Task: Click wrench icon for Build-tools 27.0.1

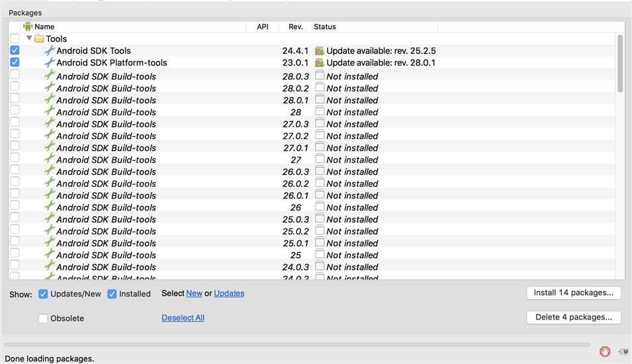Action: [50, 147]
